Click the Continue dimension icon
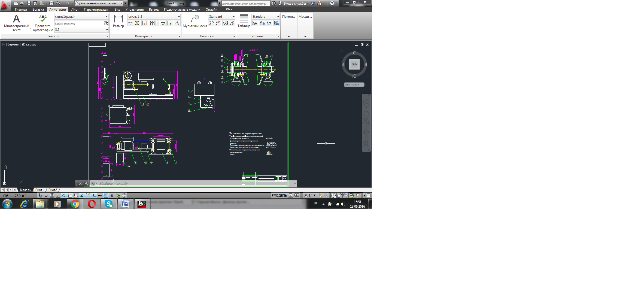This screenshot has width=644, height=291. pyautogui.click(x=152, y=23)
